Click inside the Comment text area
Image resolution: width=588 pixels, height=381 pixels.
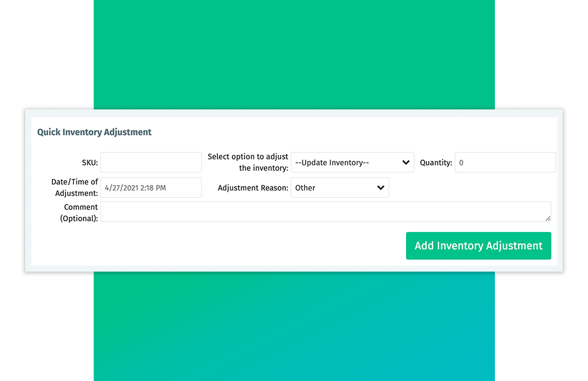[x=325, y=212]
